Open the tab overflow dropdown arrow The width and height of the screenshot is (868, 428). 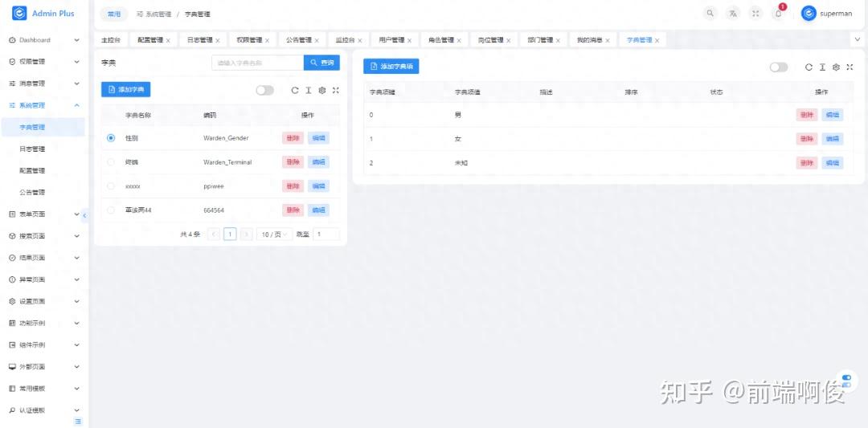coord(858,39)
